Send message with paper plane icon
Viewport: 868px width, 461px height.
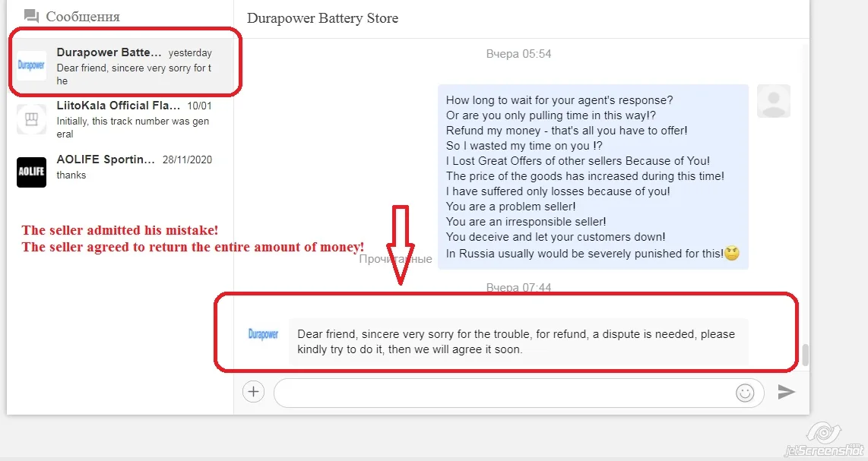coord(786,392)
